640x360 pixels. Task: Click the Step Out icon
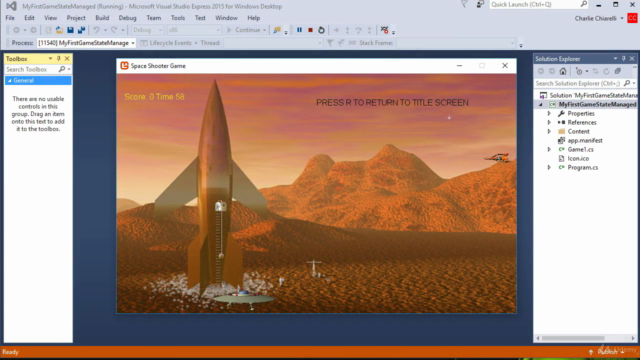[x=369, y=30]
